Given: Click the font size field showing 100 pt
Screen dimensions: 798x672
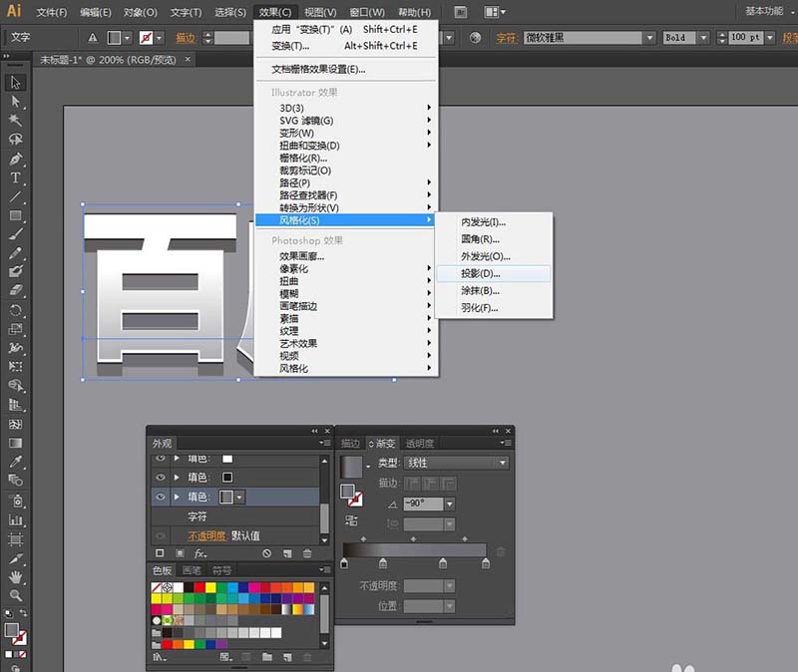Looking at the screenshot, I should (x=745, y=38).
